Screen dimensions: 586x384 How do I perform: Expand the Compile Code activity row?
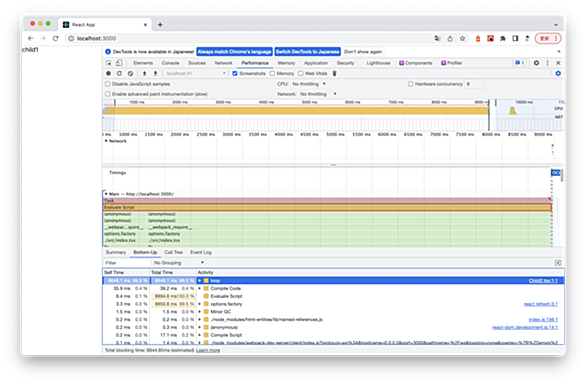tap(200, 288)
